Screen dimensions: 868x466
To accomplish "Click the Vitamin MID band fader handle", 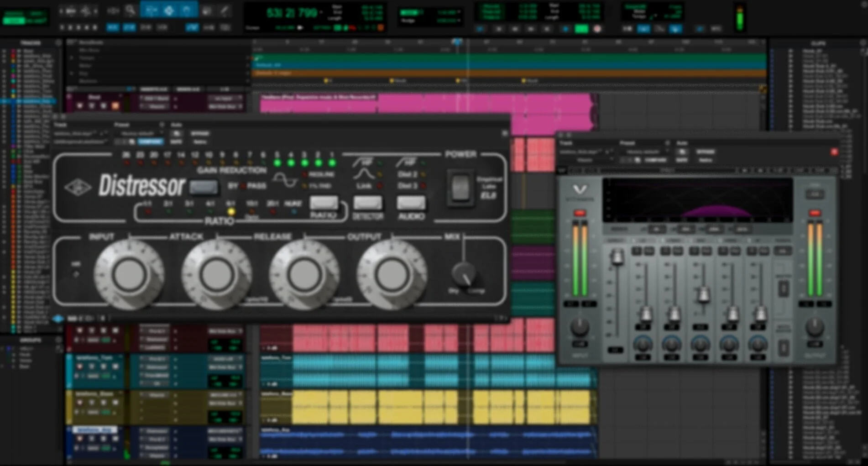I will click(703, 294).
